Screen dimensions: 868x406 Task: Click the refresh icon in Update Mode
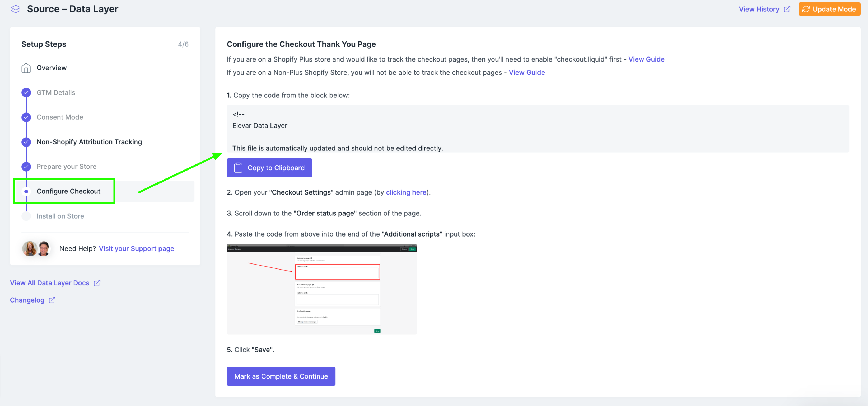pyautogui.click(x=806, y=9)
